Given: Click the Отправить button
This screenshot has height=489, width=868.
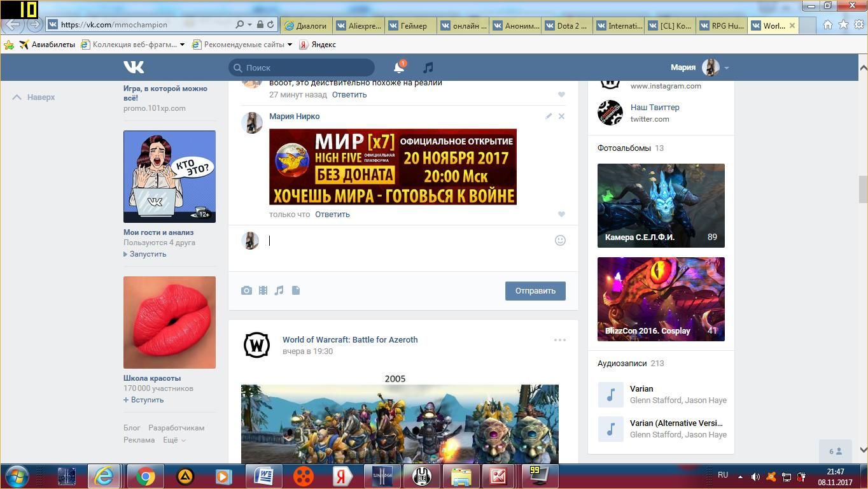Looking at the screenshot, I should pyautogui.click(x=535, y=291).
